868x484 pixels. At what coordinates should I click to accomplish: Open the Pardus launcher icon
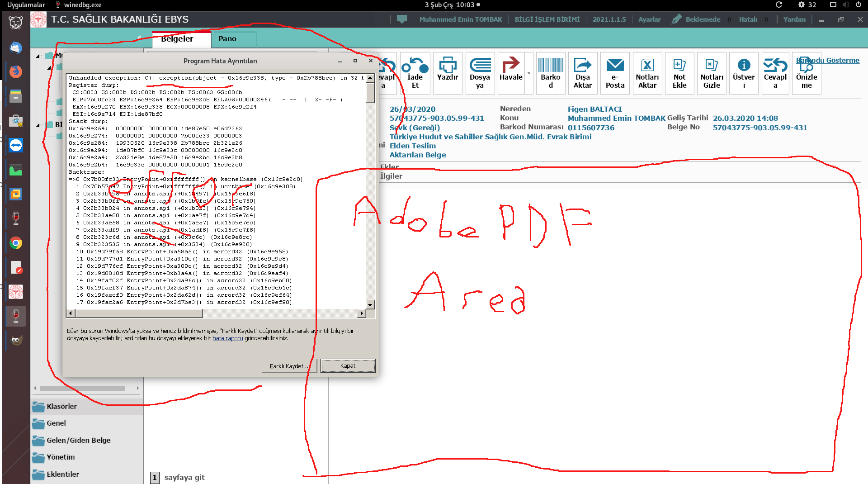point(16,23)
